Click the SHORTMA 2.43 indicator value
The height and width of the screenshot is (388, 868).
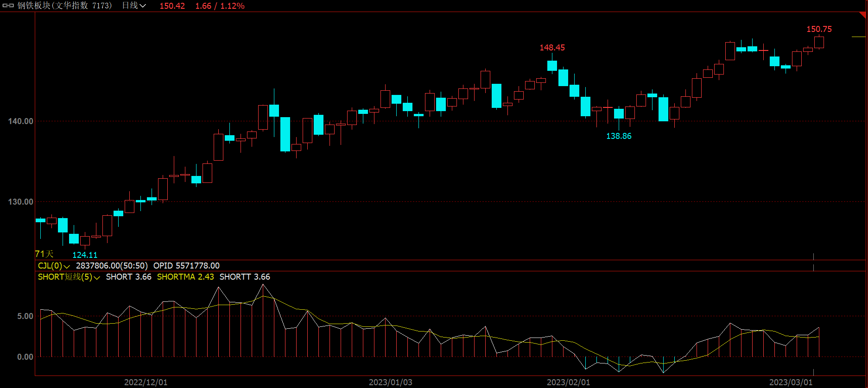coord(185,277)
